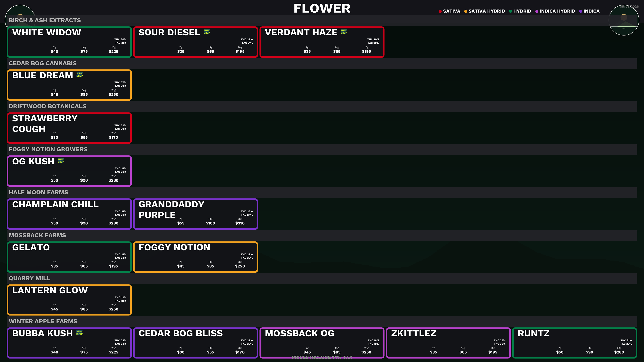Select the Runtz strain name
644x362 pixels.
tap(534, 333)
